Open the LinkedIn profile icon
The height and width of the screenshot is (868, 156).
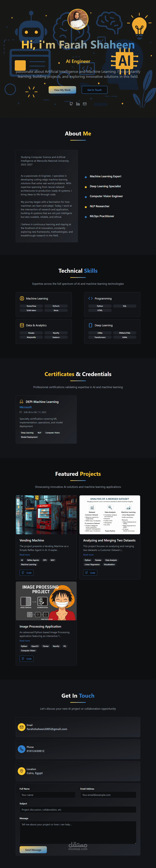pos(78,104)
